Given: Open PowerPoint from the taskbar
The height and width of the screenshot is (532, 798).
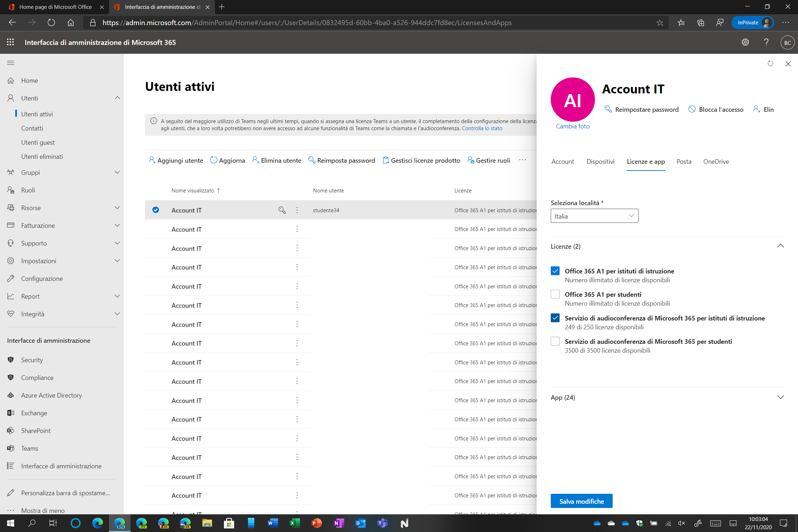Looking at the screenshot, I should click(317, 523).
